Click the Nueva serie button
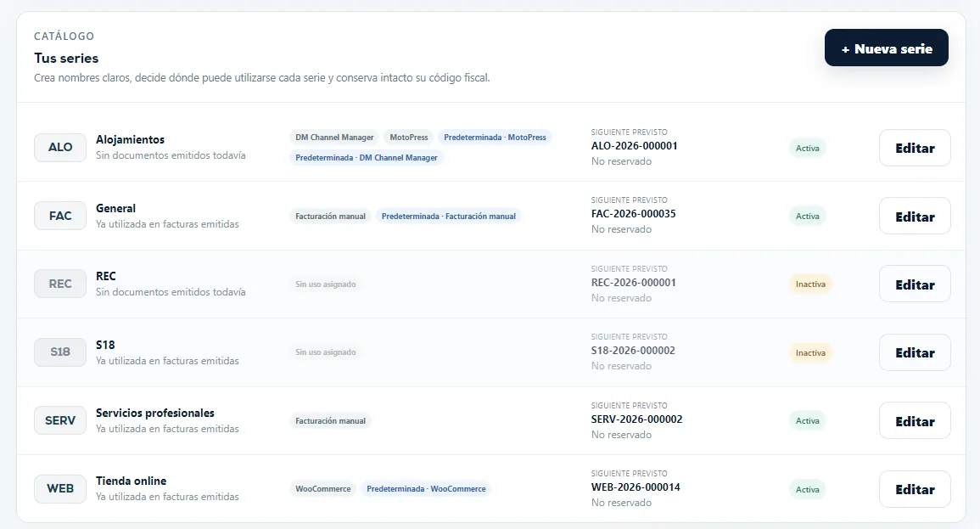The width and height of the screenshot is (980, 529). click(887, 48)
